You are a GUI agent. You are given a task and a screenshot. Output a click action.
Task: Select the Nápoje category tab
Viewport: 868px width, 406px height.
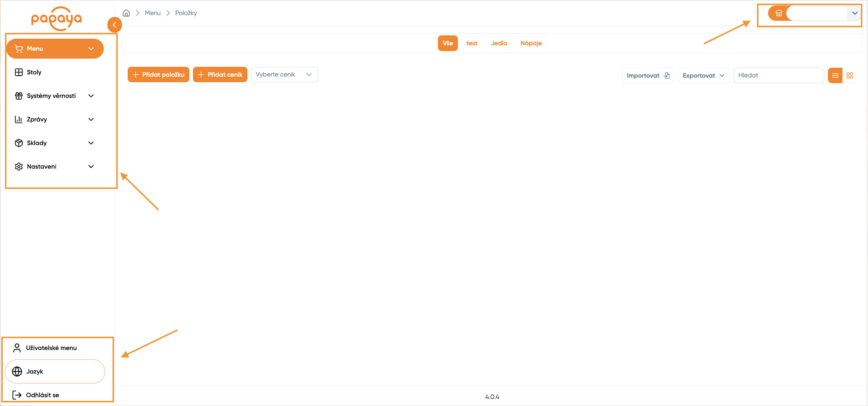pos(531,43)
